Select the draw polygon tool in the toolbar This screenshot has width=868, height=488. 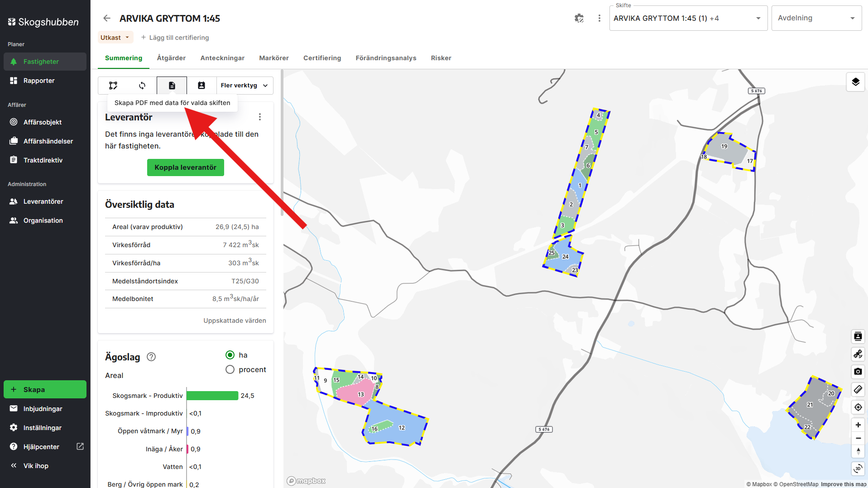click(x=113, y=86)
